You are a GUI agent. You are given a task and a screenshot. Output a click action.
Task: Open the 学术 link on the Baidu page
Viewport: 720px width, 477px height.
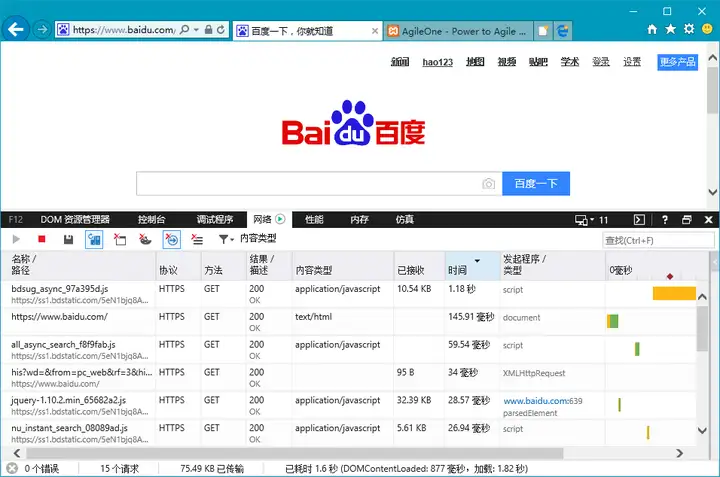(570, 62)
